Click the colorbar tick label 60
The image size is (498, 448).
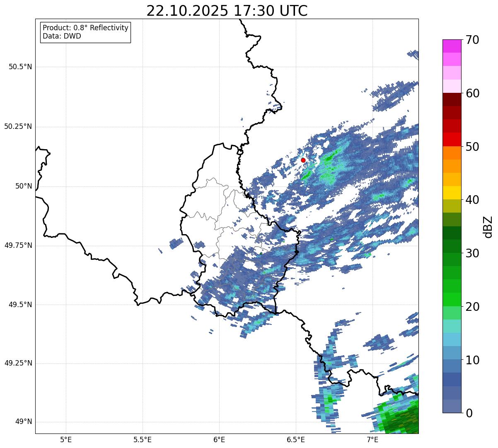[x=472, y=93]
